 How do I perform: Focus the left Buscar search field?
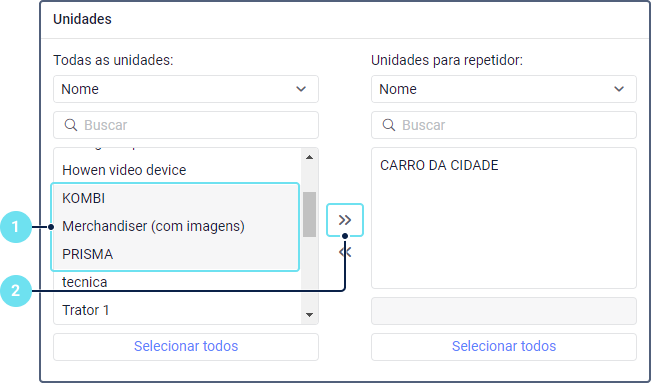click(x=186, y=125)
